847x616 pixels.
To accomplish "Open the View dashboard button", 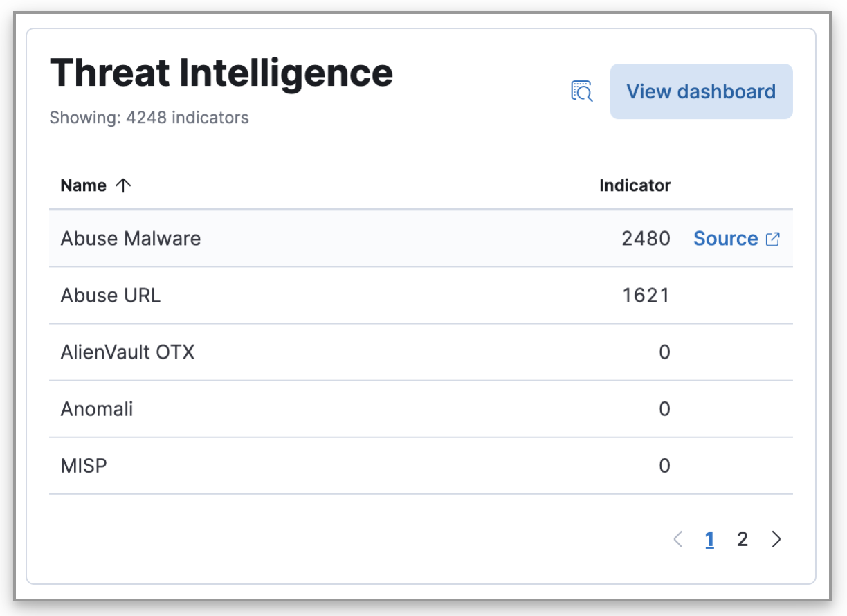I will click(700, 91).
